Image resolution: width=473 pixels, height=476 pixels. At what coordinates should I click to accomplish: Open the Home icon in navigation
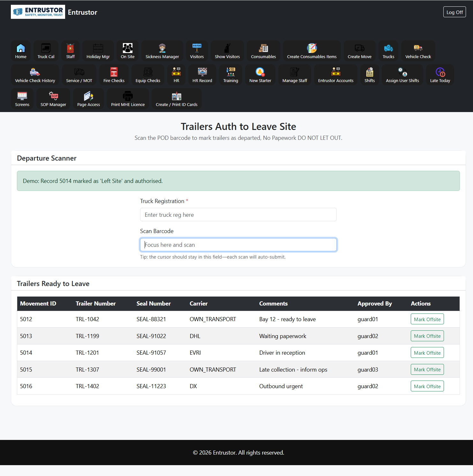[x=21, y=48]
